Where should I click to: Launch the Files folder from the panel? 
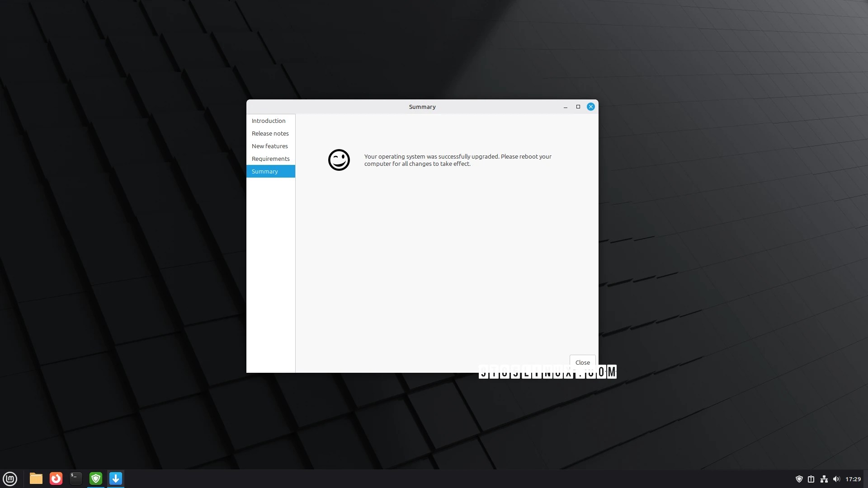point(36,479)
